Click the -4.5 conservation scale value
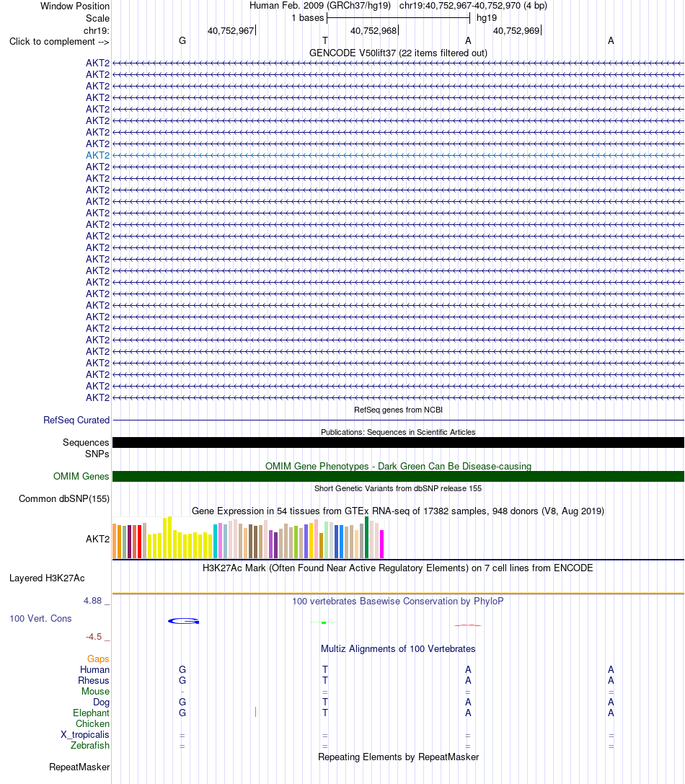The image size is (685, 784). click(x=94, y=636)
